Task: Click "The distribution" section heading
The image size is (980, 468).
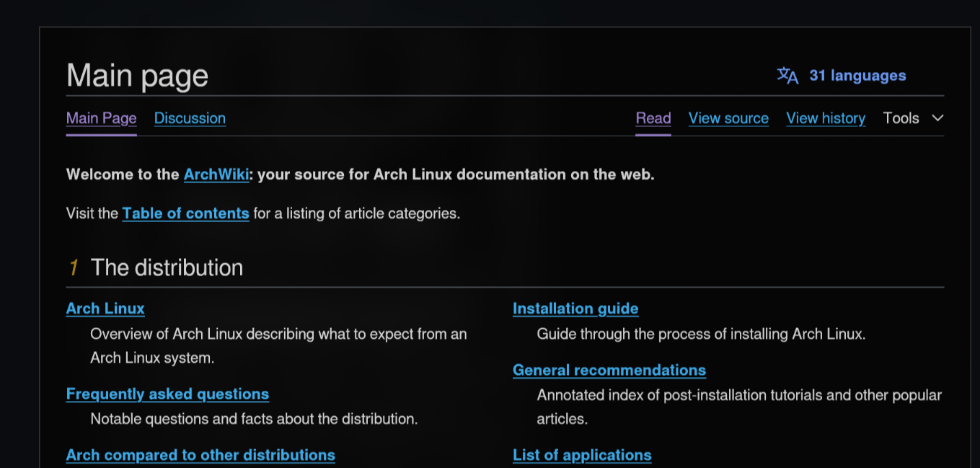Action: point(167,268)
